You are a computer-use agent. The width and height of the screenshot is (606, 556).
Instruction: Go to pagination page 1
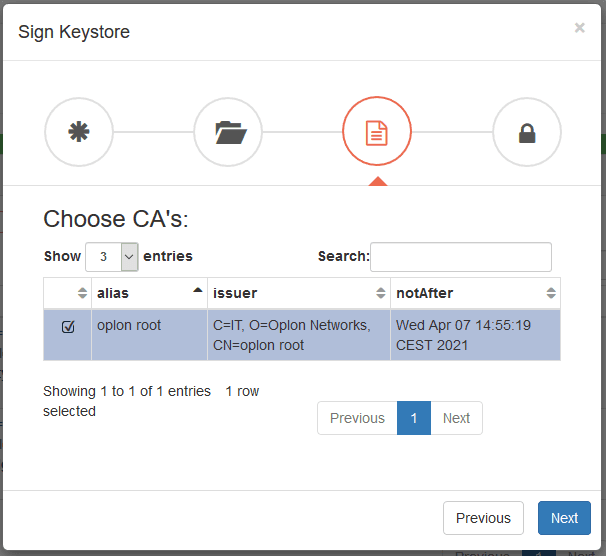(x=414, y=418)
